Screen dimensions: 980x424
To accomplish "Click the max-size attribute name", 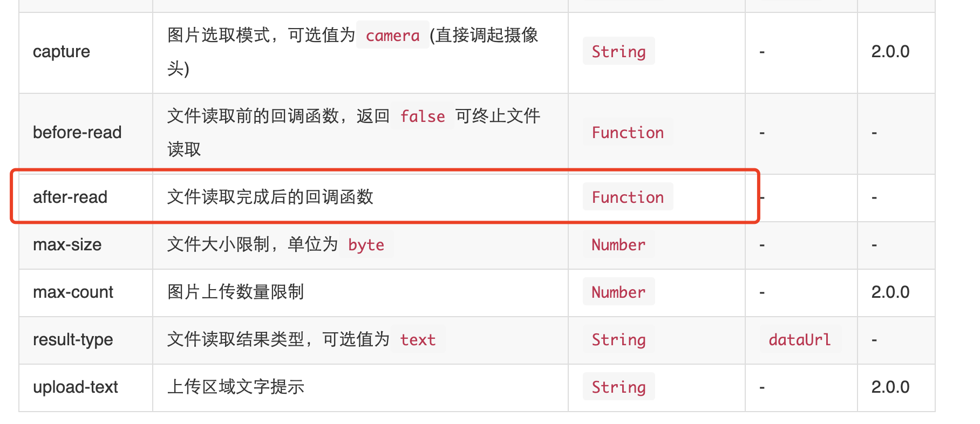I will click(x=67, y=245).
